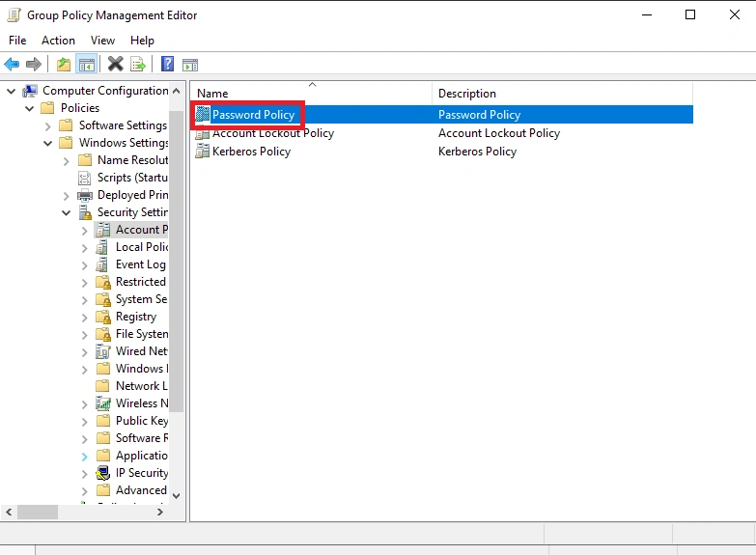Open the Action menu
Image resolution: width=756 pixels, height=555 pixels.
pyautogui.click(x=58, y=41)
